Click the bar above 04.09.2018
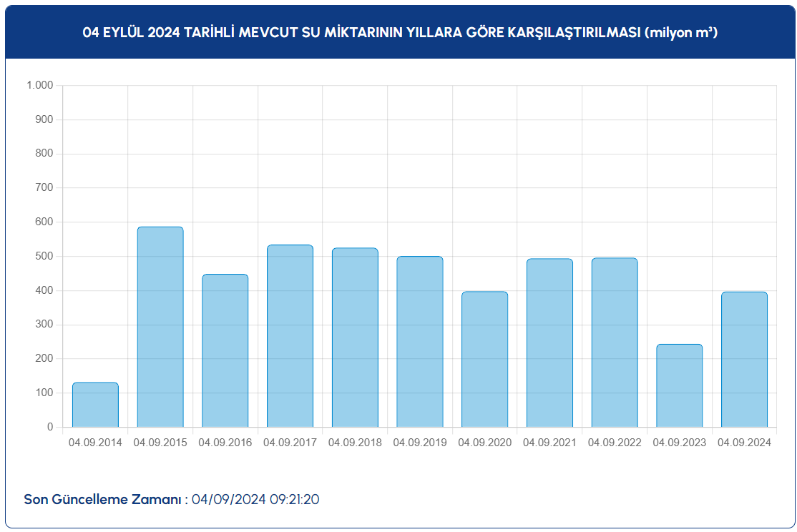 coord(355,338)
